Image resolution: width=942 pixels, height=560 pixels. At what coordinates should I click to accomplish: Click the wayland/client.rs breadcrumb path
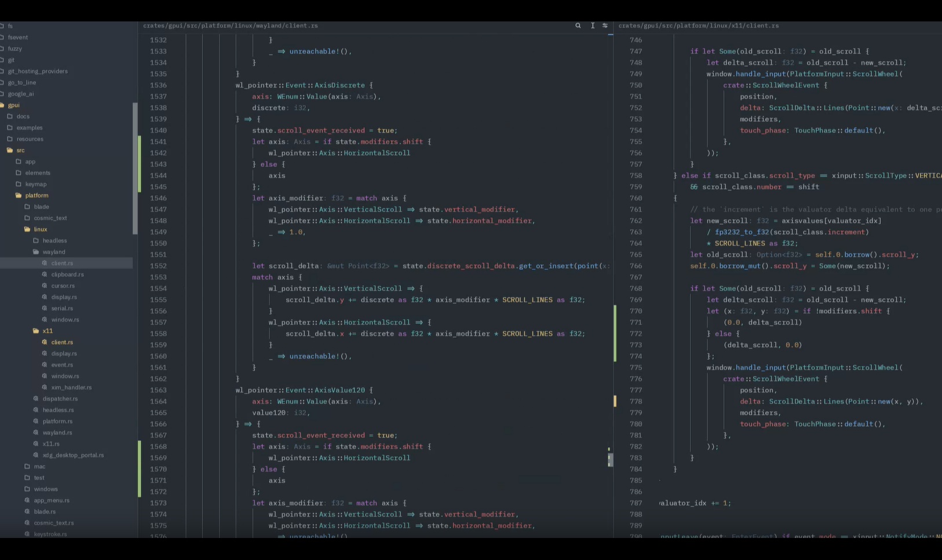click(231, 25)
